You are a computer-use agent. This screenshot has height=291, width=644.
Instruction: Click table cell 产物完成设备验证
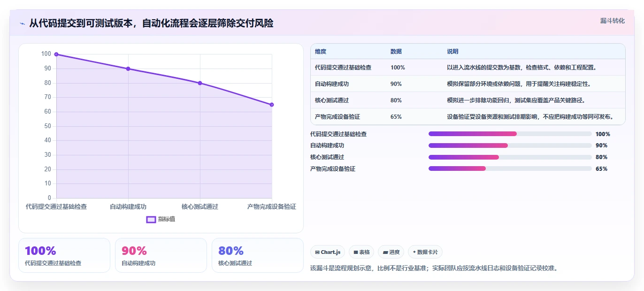point(337,117)
